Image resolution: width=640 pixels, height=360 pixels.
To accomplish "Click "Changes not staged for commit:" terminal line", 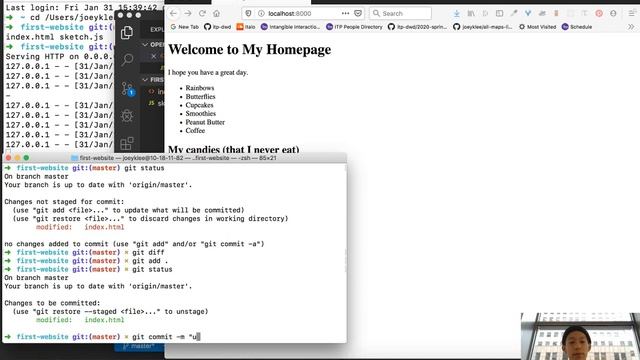I will (x=64, y=202).
